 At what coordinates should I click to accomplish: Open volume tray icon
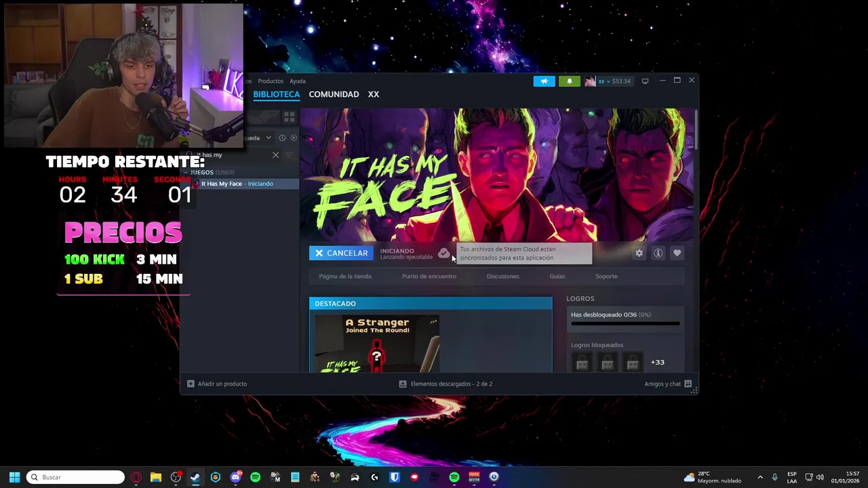820,477
